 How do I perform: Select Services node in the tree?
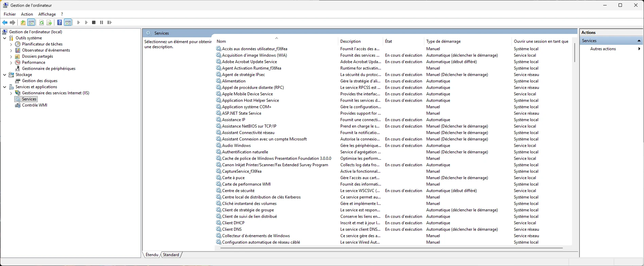29,99
